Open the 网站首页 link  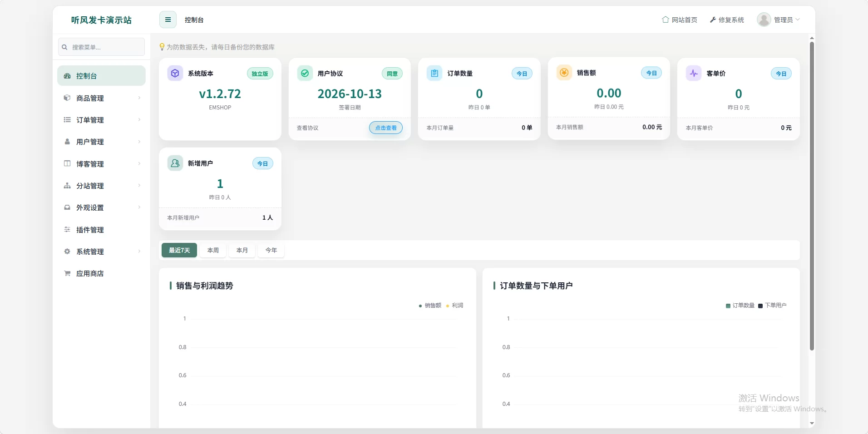pos(680,20)
